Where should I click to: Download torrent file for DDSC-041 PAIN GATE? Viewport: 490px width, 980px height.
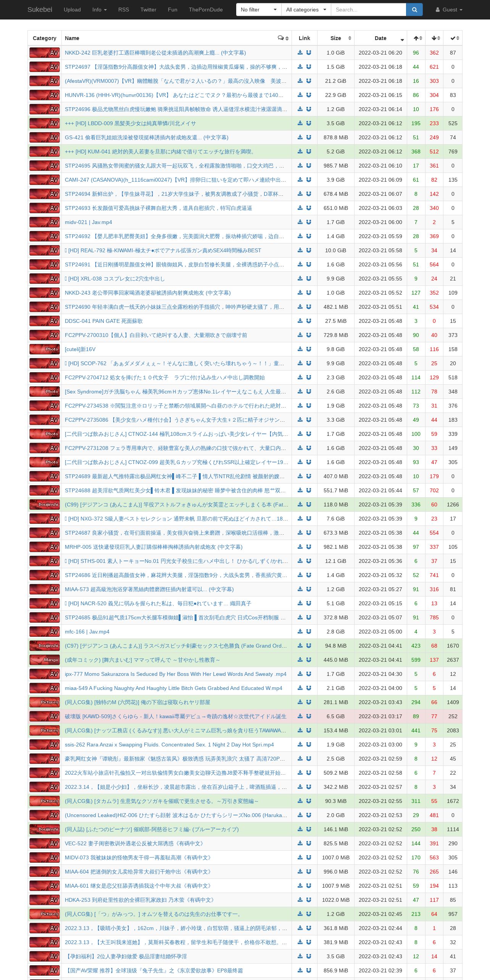[300, 321]
